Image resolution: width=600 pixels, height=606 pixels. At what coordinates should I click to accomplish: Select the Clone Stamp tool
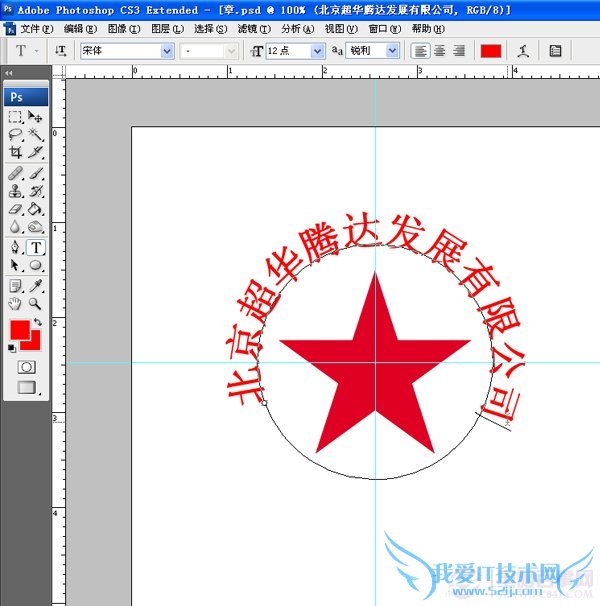15,191
